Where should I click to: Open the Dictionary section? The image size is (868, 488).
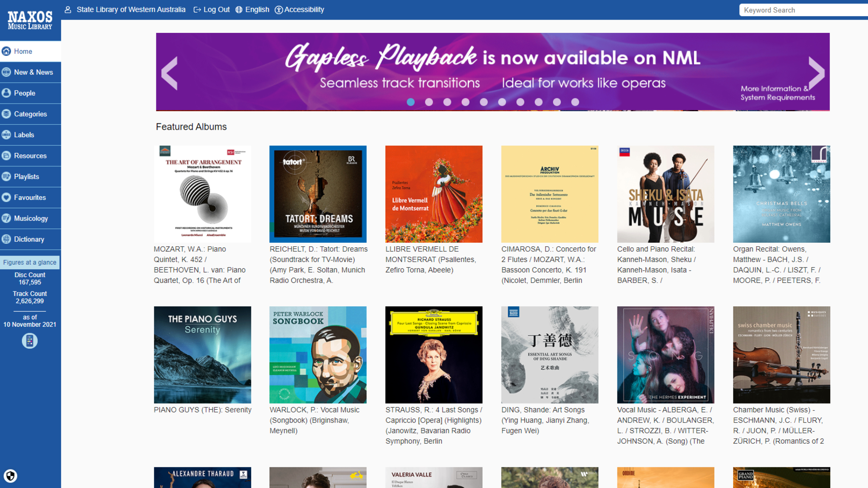click(x=29, y=239)
